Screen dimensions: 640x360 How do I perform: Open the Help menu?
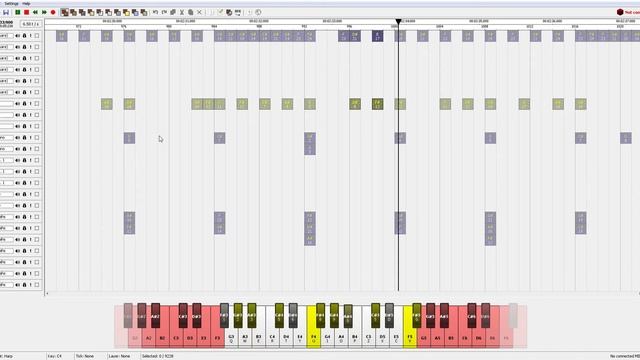[26, 3]
